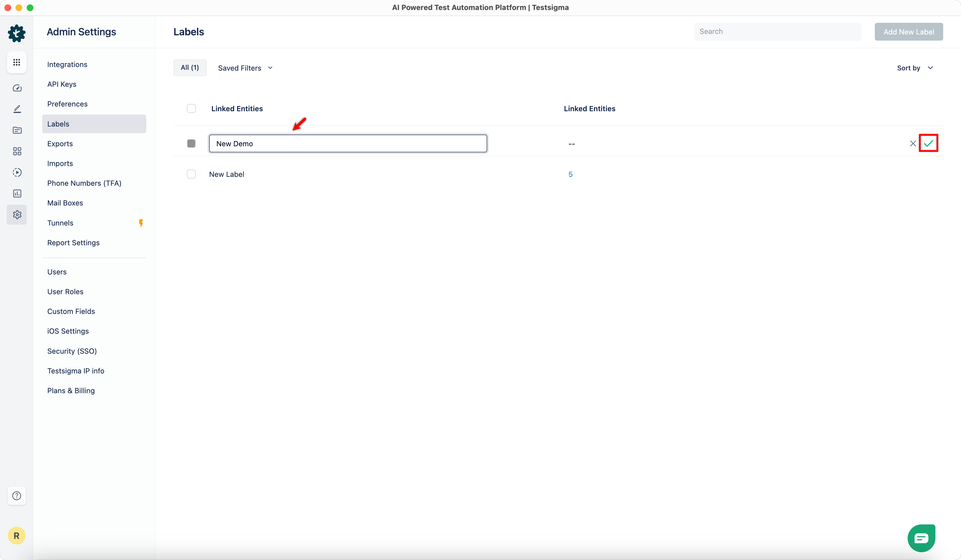
Task: Open the reports chart sidebar icon
Action: (x=17, y=193)
